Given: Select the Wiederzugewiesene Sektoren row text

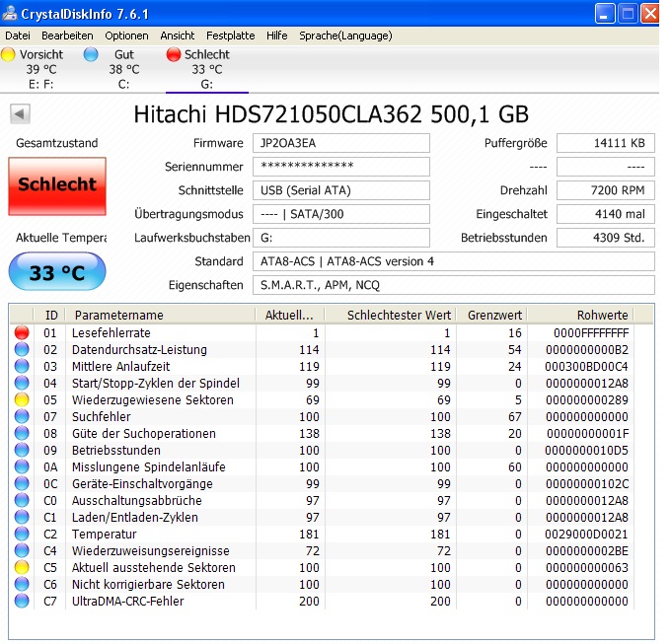Looking at the screenshot, I should pyautogui.click(x=153, y=399).
